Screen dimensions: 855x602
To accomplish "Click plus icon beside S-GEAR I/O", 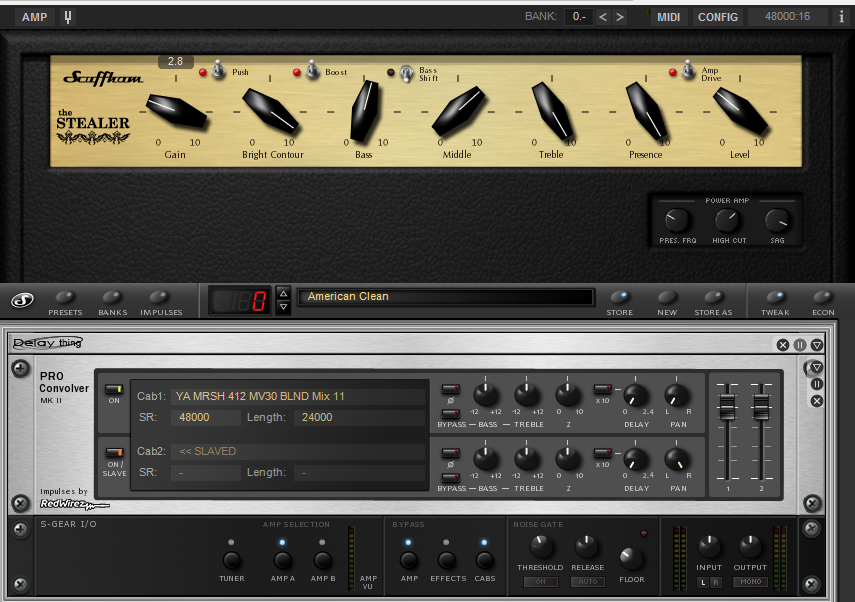I will 20,529.
